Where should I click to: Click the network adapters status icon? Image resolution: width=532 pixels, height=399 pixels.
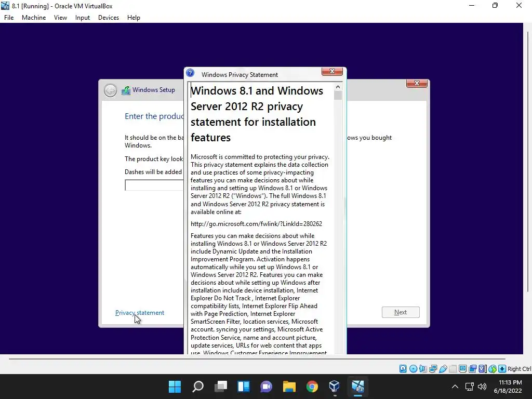(433, 369)
